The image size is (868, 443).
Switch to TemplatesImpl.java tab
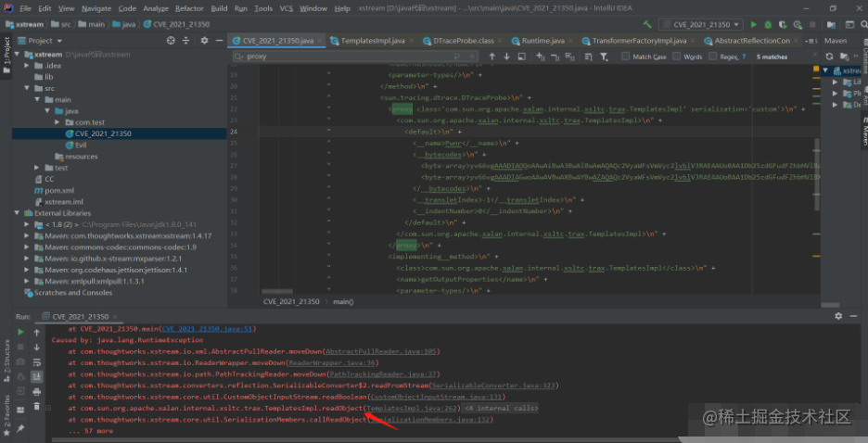(x=373, y=41)
